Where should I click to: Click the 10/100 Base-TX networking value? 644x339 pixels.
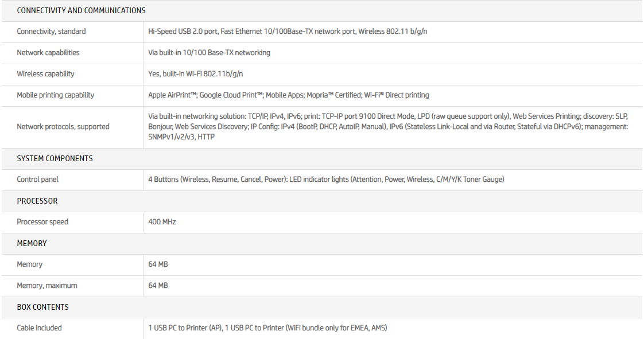point(209,53)
